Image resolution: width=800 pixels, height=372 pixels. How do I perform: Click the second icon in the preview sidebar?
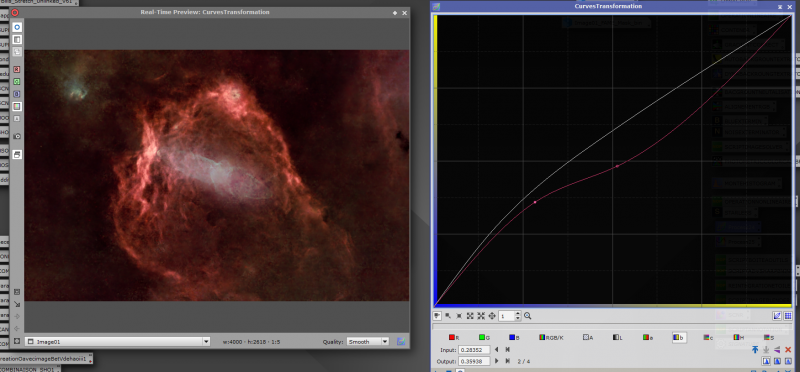coord(17,39)
